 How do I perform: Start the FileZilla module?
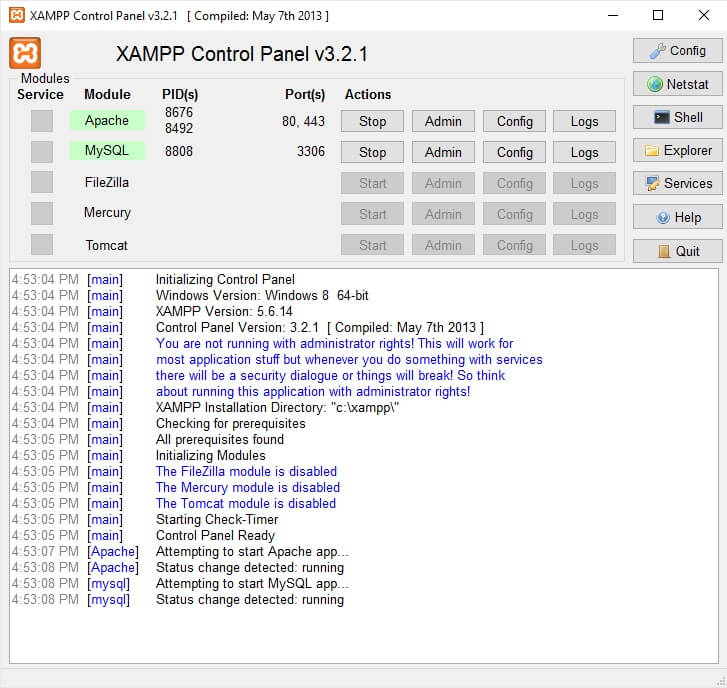click(372, 183)
